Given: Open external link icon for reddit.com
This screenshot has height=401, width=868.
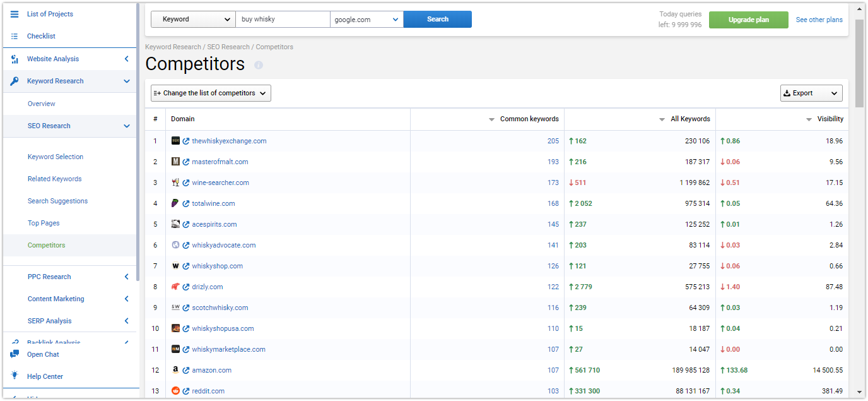Looking at the screenshot, I should (186, 392).
